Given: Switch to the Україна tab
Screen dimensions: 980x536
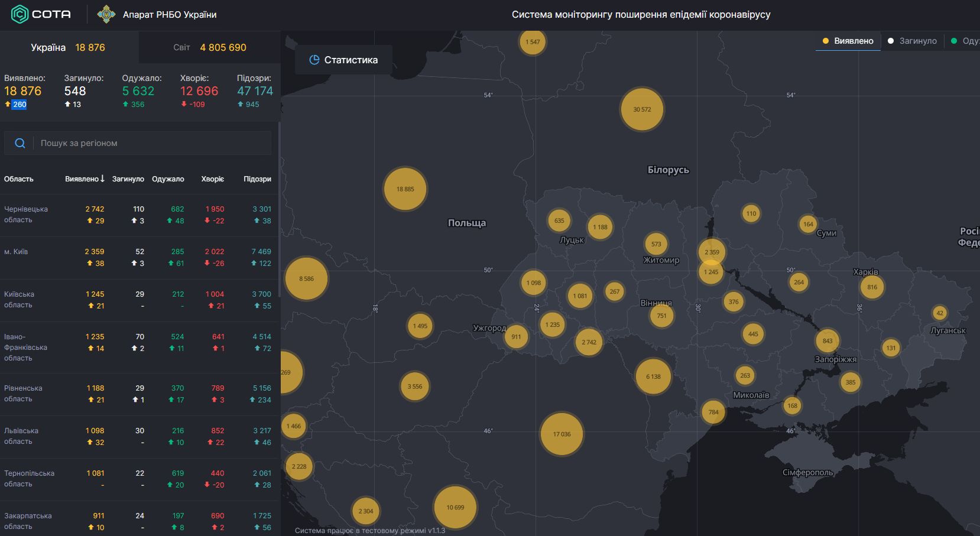Looking at the screenshot, I should click(x=68, y=47).
